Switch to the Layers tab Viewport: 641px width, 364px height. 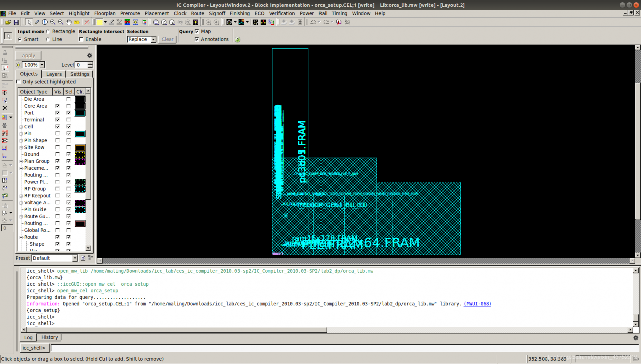point(54,74)
